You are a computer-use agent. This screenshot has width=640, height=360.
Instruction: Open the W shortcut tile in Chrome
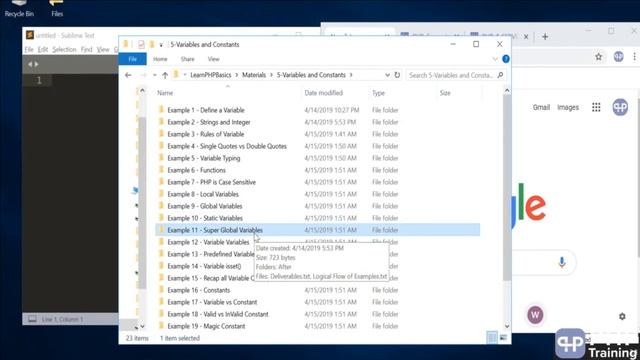click(x=535, y=315)
